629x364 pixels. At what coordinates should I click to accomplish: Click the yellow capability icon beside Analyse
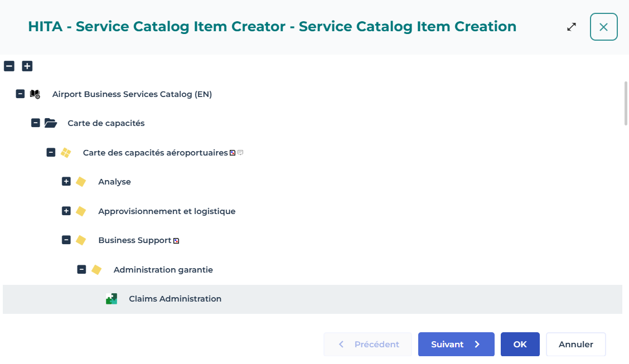(x=81, y=182)
